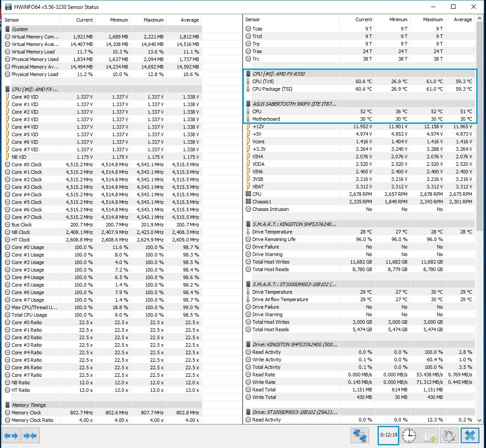The width and height of the screenshot is (486, 448).
Task: Click the VBAT voltage lightning icon
Action: (248, 186)
